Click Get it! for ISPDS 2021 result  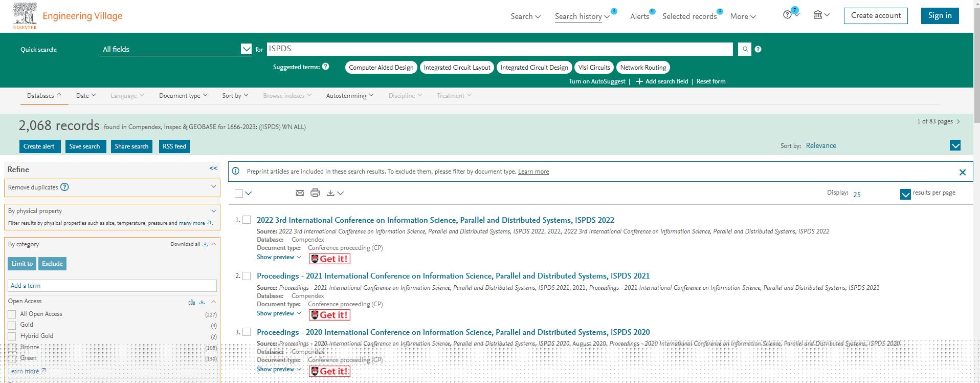(330, 315)
